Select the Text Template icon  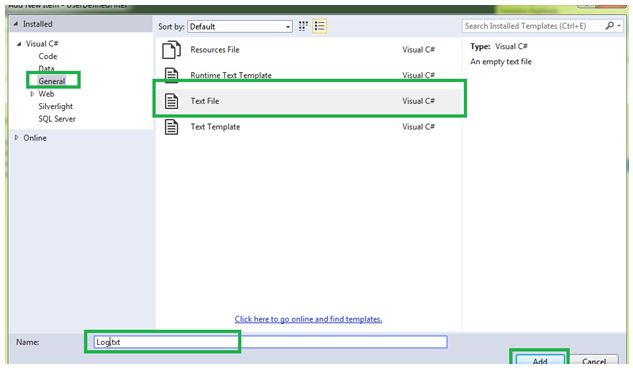coord(172,127)
